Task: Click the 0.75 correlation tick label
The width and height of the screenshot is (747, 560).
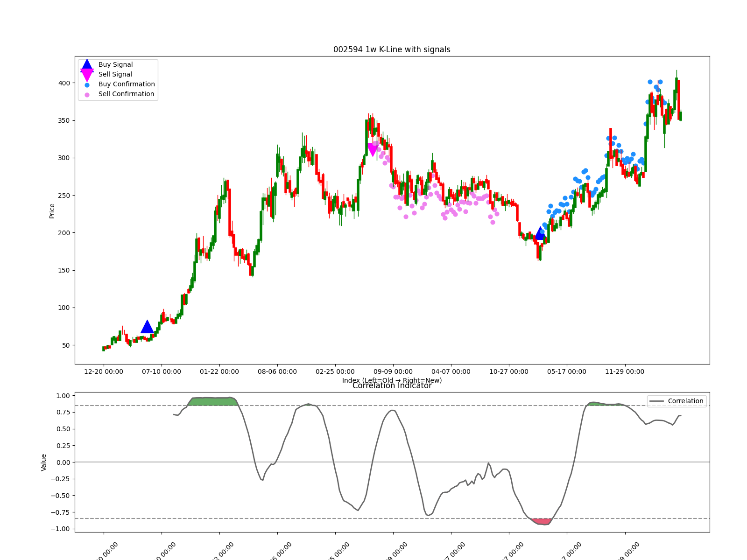Action: 63,412
